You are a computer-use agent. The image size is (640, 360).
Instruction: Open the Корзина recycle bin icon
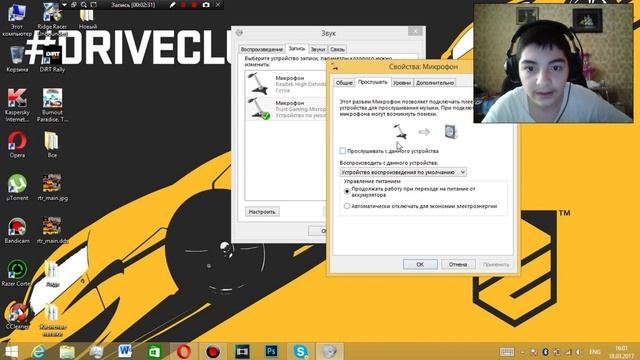point(17,59)
